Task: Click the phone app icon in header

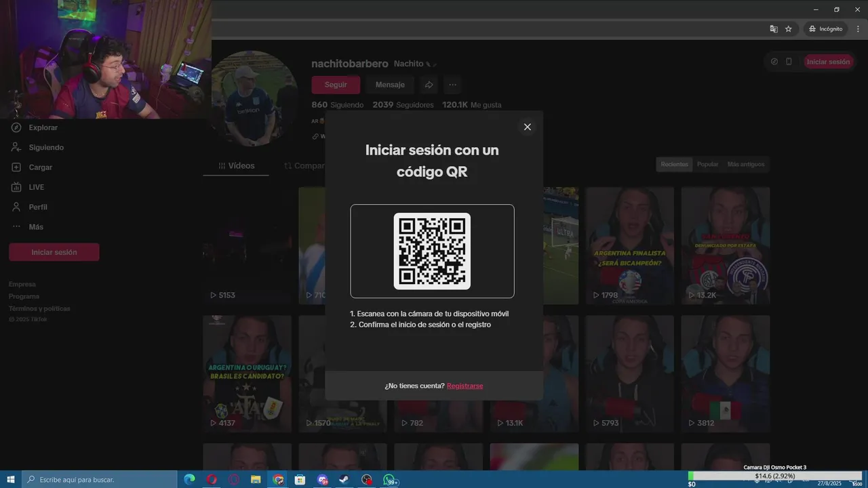Action: click(789, 62)
